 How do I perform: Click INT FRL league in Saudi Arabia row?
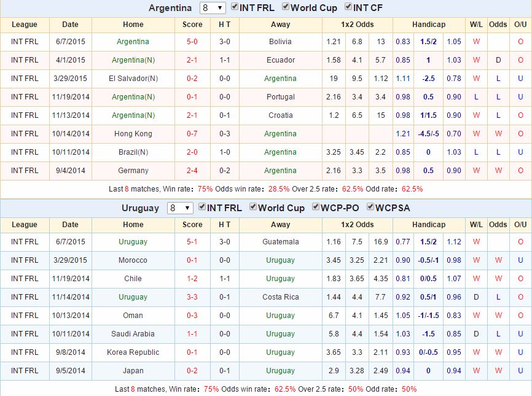coord(25,334)
